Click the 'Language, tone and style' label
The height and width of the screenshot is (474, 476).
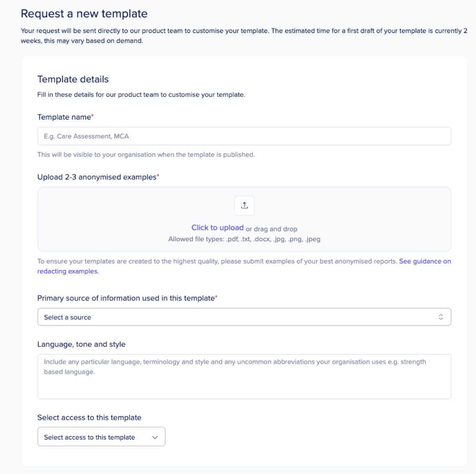click(81, 344)
